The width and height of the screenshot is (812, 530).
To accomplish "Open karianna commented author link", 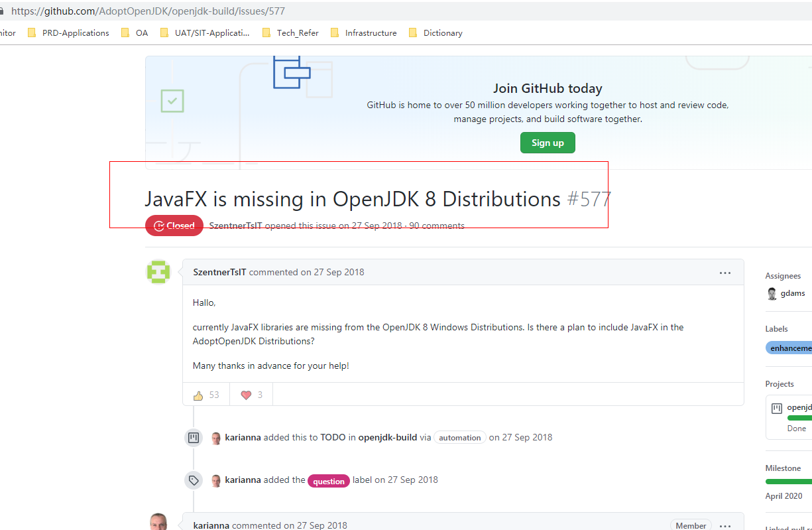I will [x=211, y=525].
